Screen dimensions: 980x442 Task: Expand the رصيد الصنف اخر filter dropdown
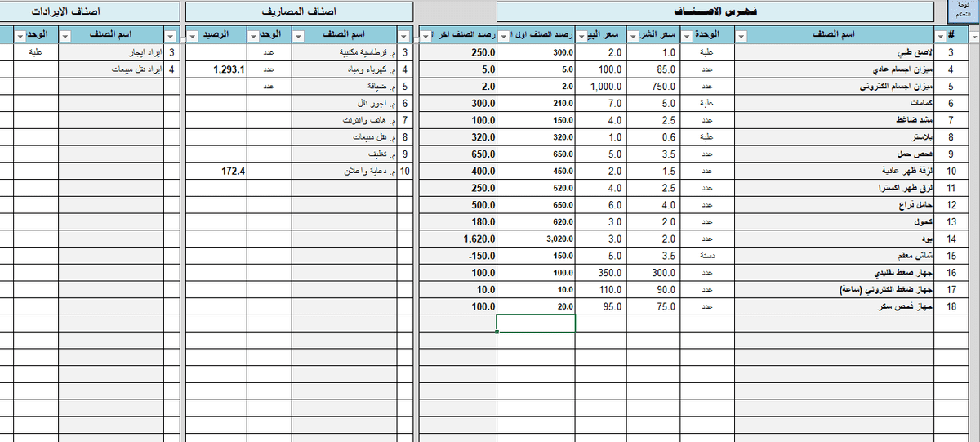[425, 35]
